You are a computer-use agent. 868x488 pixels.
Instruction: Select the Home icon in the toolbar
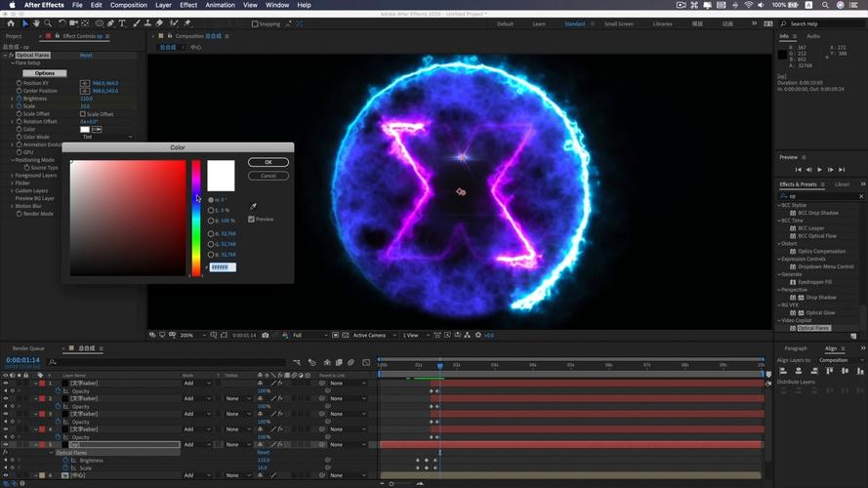(11, 23)
